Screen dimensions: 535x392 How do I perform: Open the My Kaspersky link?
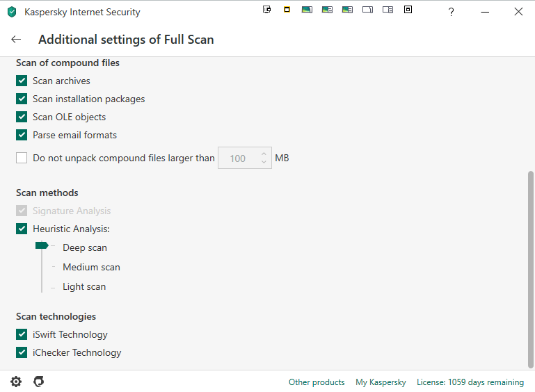tap(381, 382)
